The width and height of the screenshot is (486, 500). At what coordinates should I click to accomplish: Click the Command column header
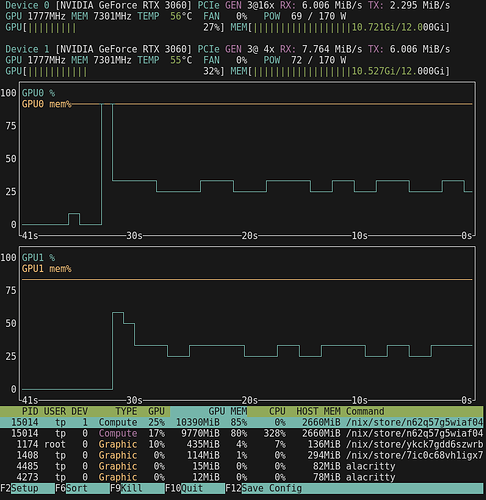click(x=365, y=411)
